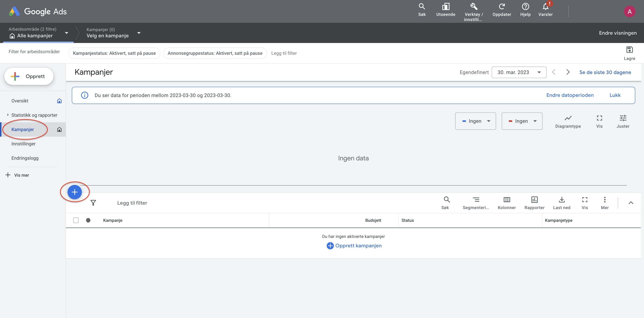
Task: Open the Verktøy / innstillinger wrench icon
Action: click(474, 7)
